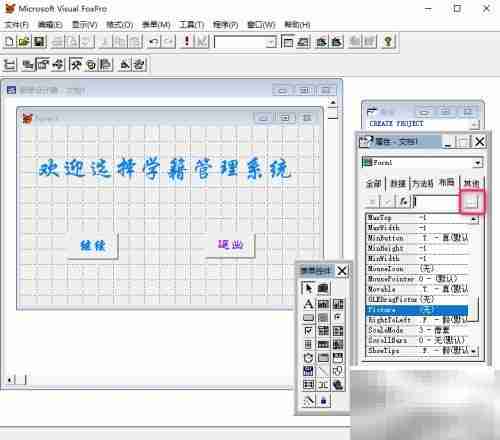Select the welcome label on the form
Image resolution: width=500 pixels, height=440 pixels.
[x=165, y=169]
